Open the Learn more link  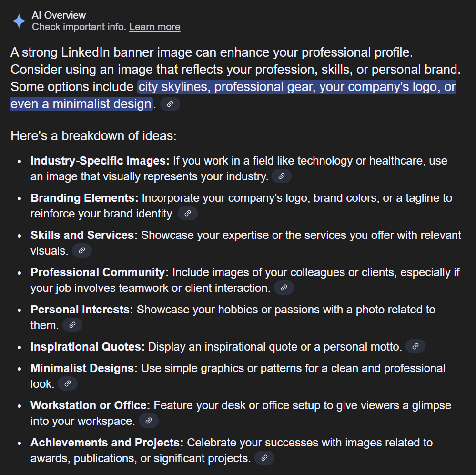click(154, 27)
